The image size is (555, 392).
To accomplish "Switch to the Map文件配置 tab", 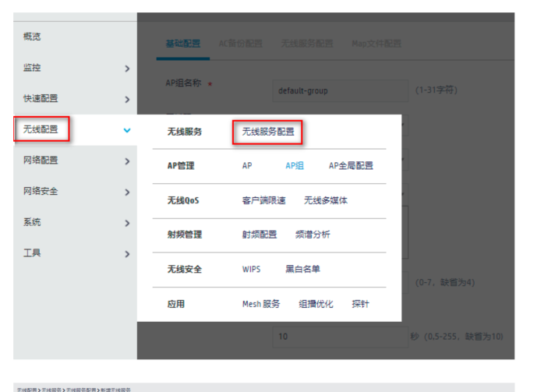I will click(376, 44).
